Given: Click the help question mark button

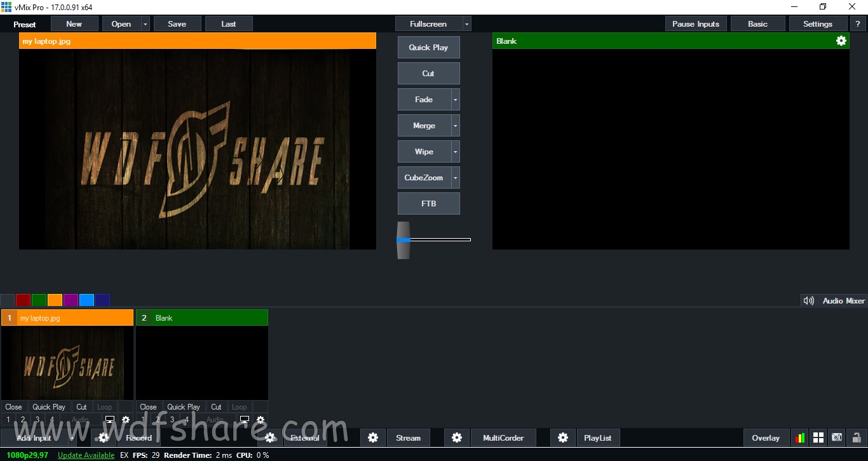Looking at the screenshot, I should pyautogui.click(x=858, y=23).
